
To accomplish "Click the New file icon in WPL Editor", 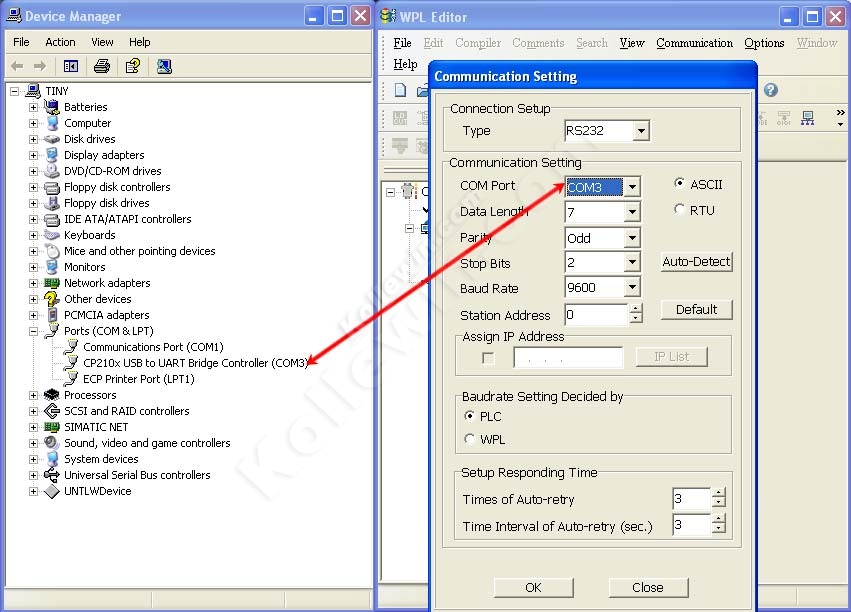I will point(400,91).
